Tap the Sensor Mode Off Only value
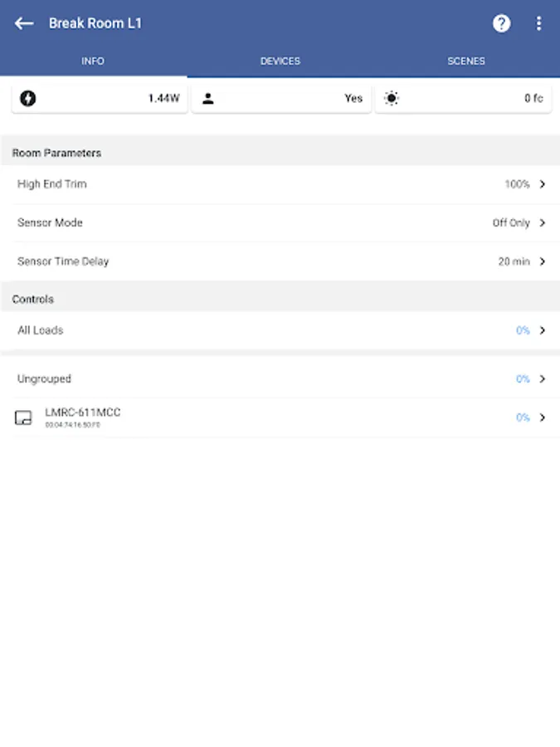This screenshot has height=747, width=560. pyautogui.click(x=511, y=223)
